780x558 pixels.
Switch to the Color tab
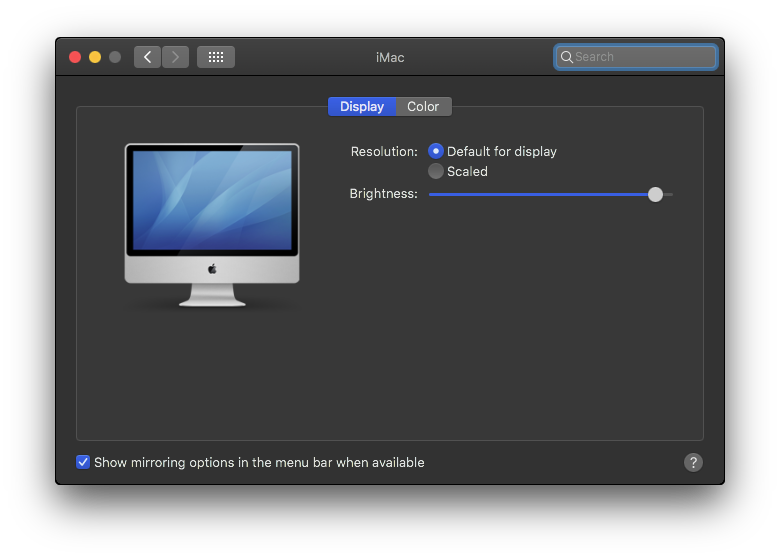(x=423, y=106)
